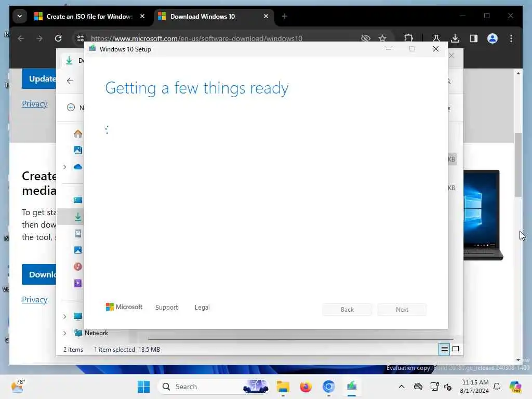Open Desktop in File Explorer sidebar

(78, 200)
